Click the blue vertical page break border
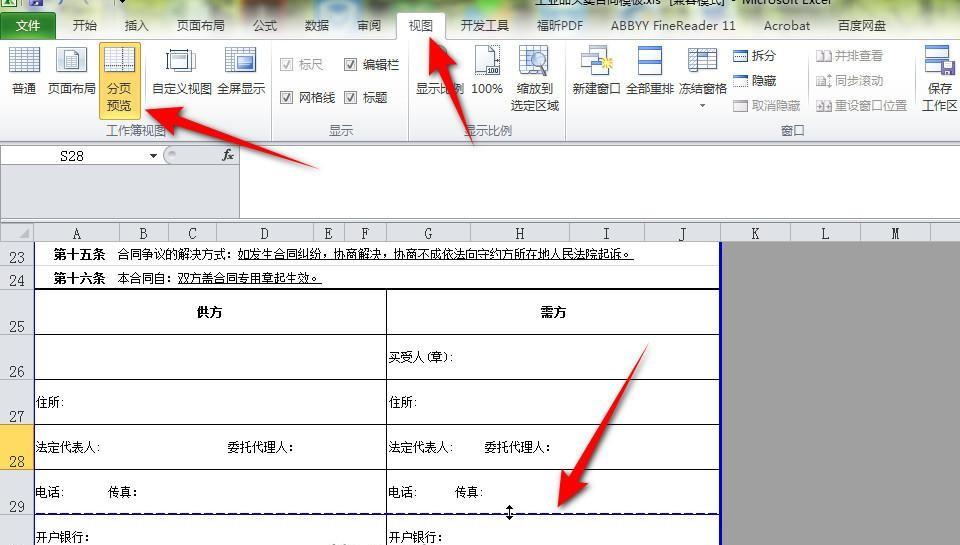 721,392
